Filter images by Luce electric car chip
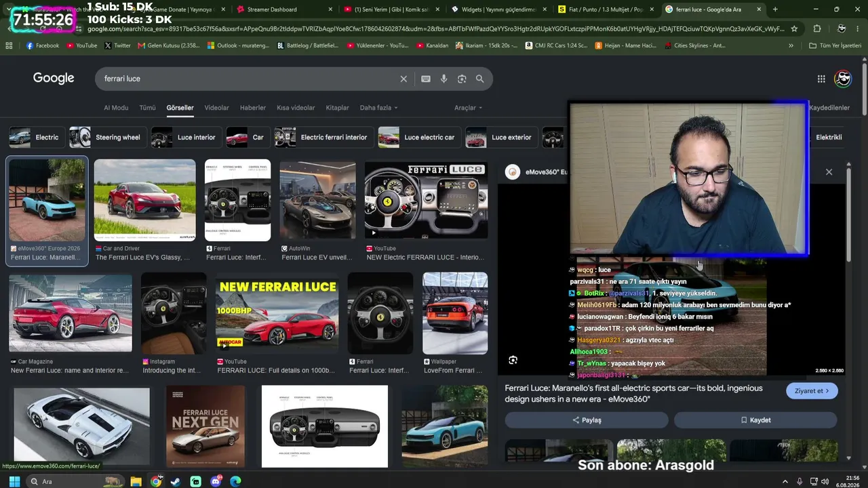Image resolution: width=868 pixels, height=488 pixels. click(418, 137)
